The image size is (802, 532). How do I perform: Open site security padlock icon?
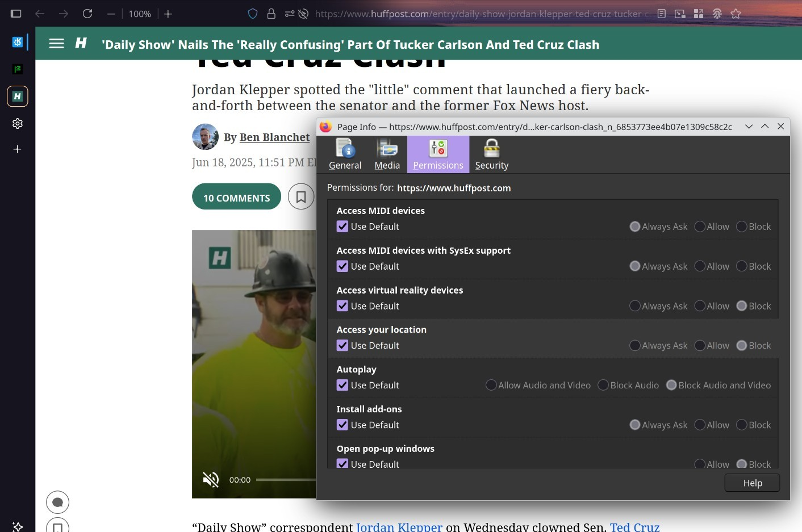(271, 14)
